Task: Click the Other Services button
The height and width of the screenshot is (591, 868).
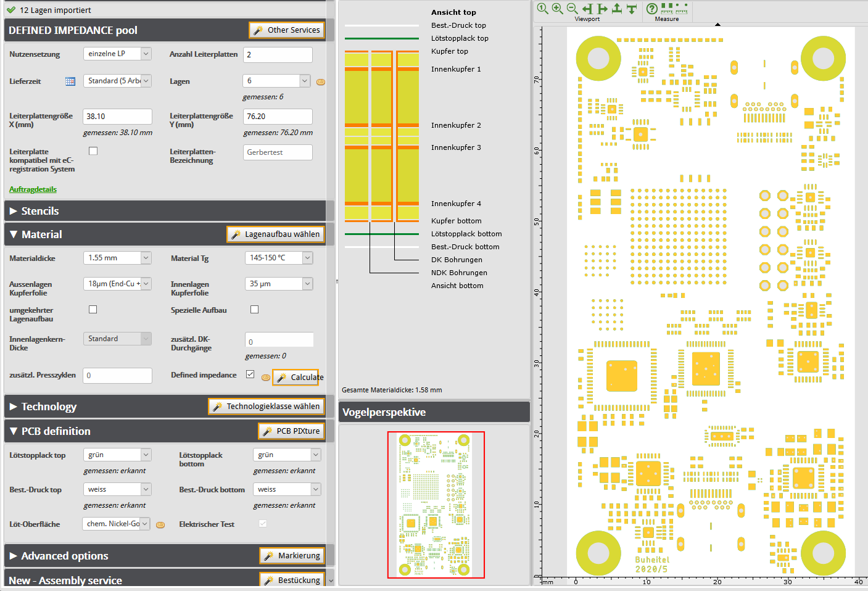Action: click(x=287, y=30)
